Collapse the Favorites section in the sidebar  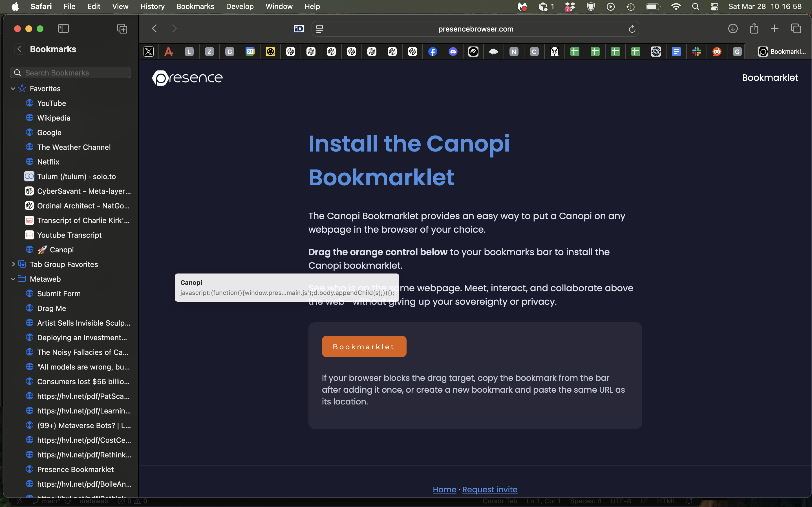click(13, 88)
